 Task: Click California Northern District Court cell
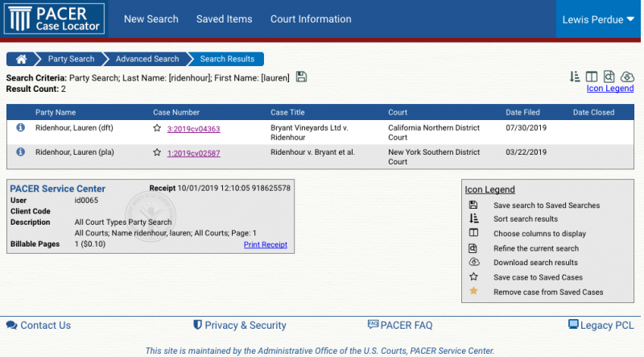pos(434,132)
